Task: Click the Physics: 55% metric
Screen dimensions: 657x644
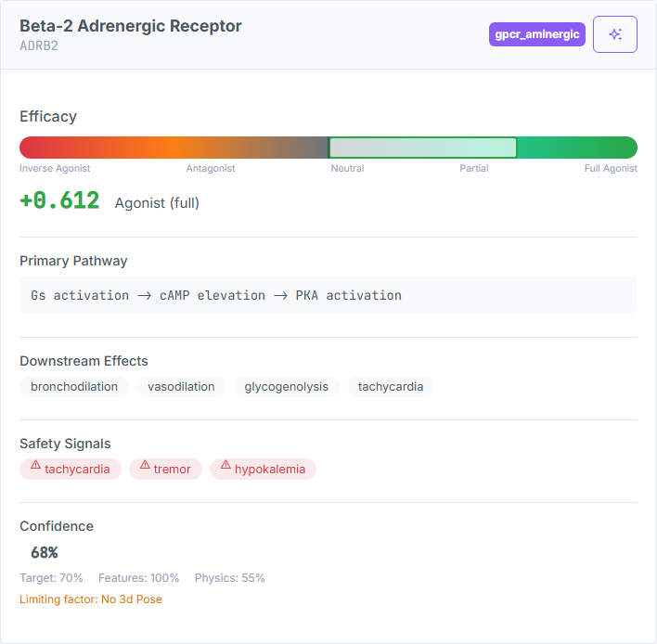Action: (x=229, y=578)
